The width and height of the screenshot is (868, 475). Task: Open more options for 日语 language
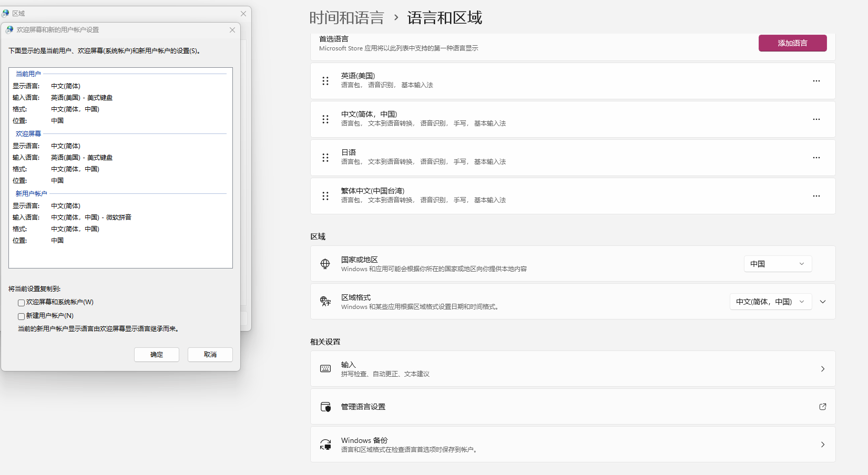tap(816, 157)
